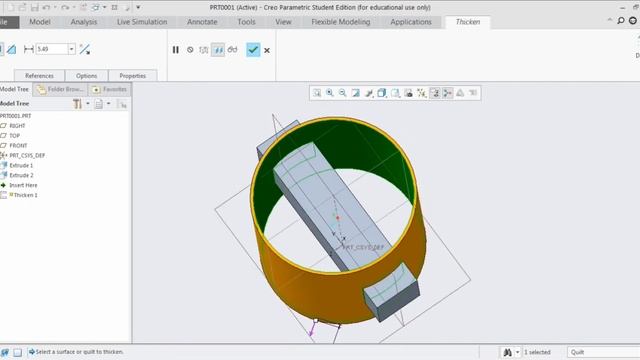
Task: Click the thickness value input field
Action: [x=51, y=49]
